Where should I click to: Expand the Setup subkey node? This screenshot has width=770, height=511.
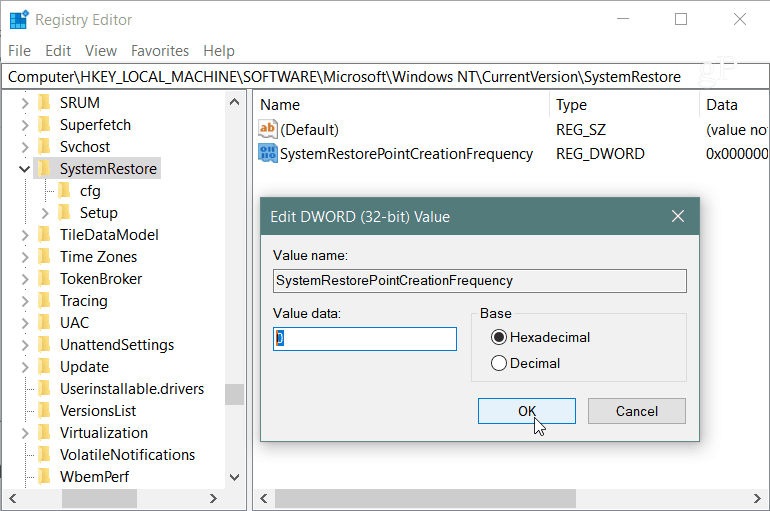click(x=45, y=213)
